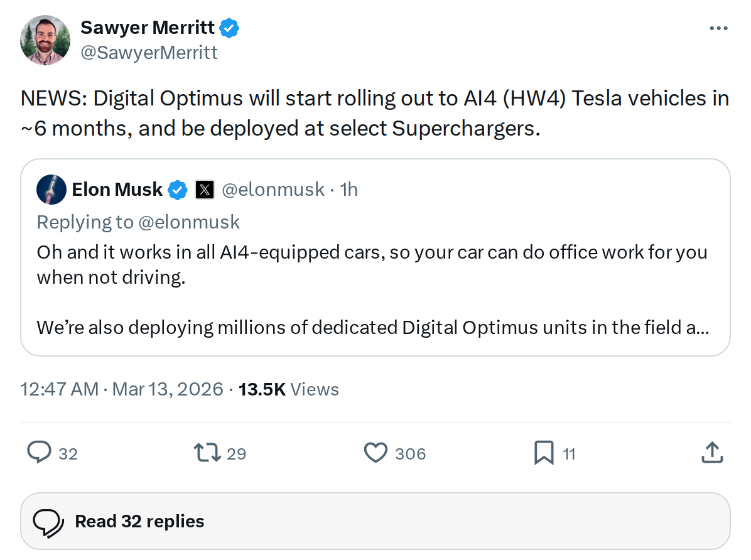Image resolution: width=751 pixels, height=560 pixels.
Task: Open Read 32 replies
Action: coord(139,520)
